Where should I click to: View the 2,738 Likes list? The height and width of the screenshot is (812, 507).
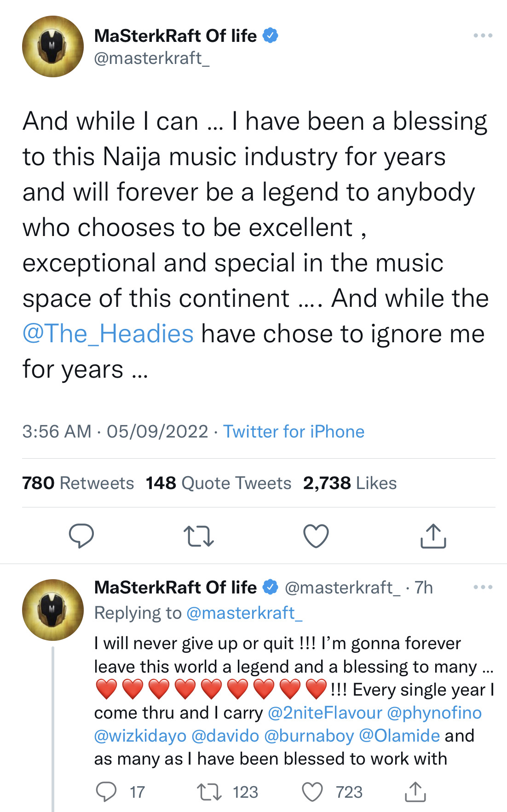pos(350,483)
